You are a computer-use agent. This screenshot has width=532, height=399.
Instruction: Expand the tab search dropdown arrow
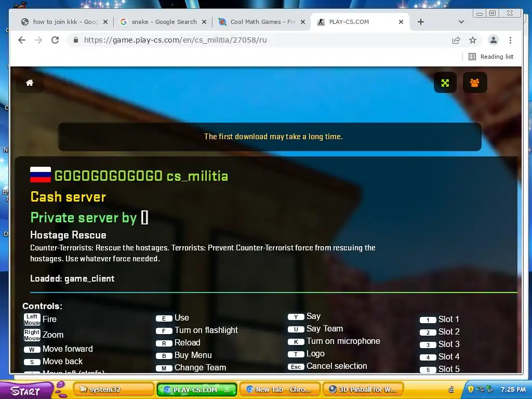(x=461, y=22)
